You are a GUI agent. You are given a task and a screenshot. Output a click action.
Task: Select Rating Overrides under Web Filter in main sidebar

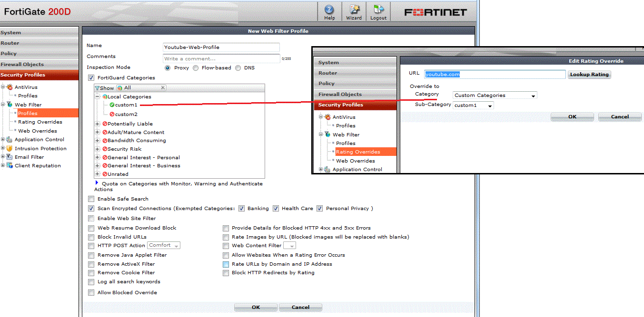tap(40, 122)
